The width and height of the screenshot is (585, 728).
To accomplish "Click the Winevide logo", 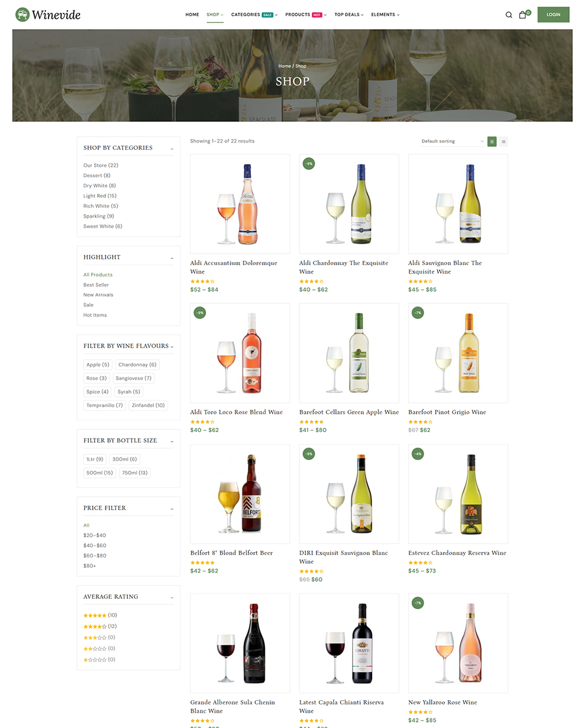I will coord(48,15).
